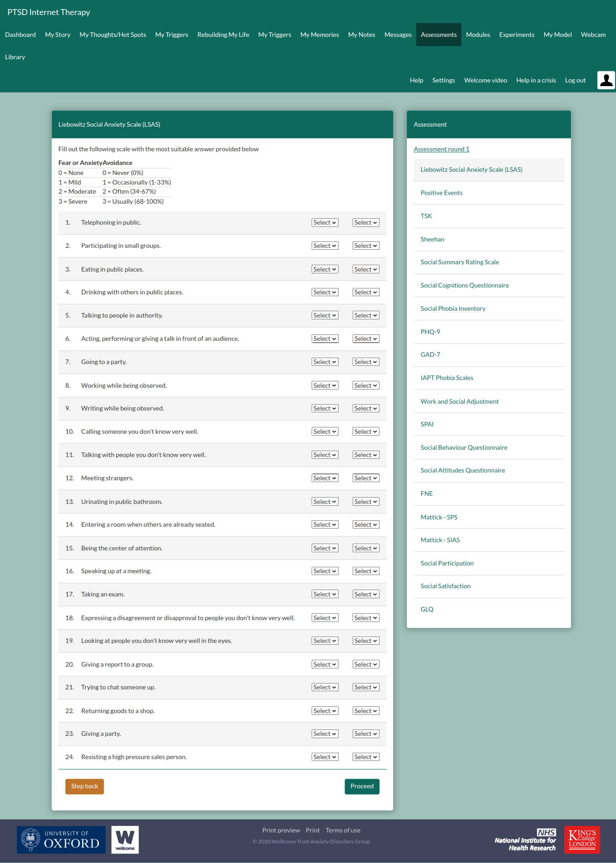
Task: Open the Assessment round 1 link
Action: point(441,149)
